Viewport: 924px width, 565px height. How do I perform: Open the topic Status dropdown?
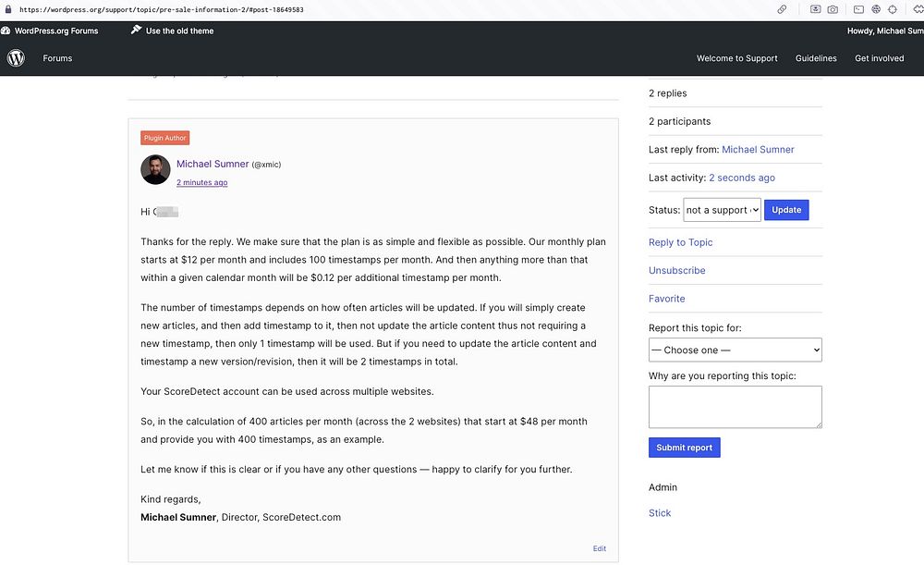[x=722, y=210]
